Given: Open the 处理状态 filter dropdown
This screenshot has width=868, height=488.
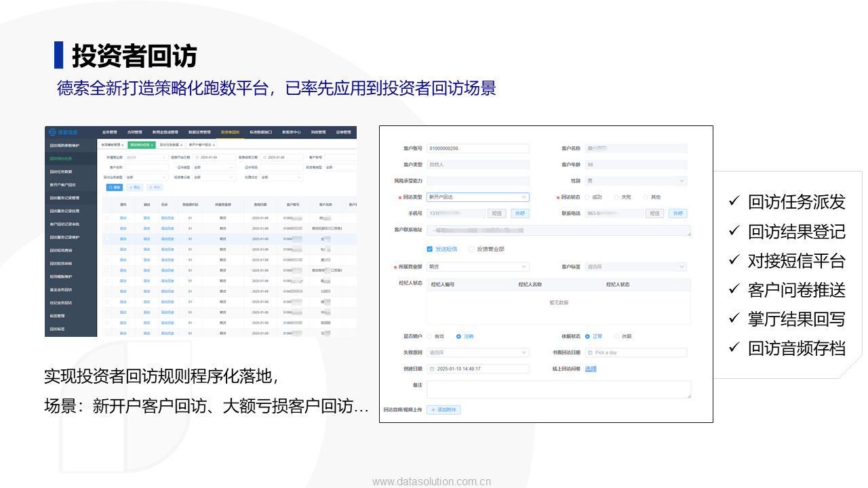Looking at the screenshot, I should point(281,178).
